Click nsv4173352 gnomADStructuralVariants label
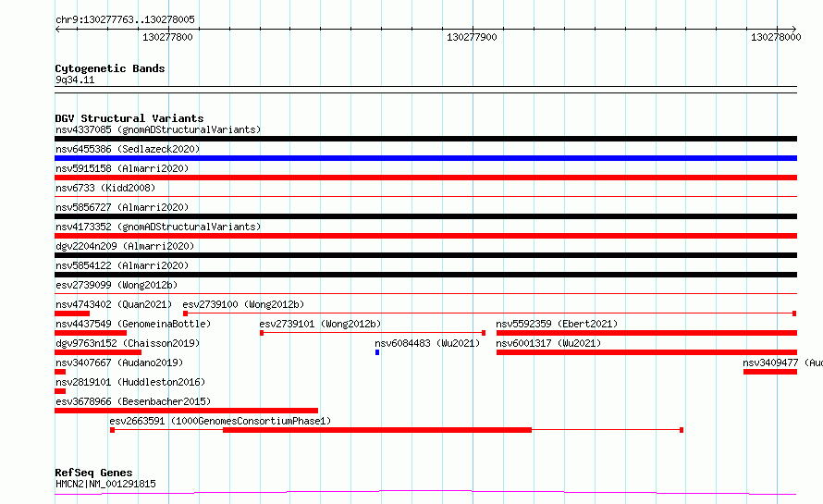The image size is (823, 504). (158, 227)
